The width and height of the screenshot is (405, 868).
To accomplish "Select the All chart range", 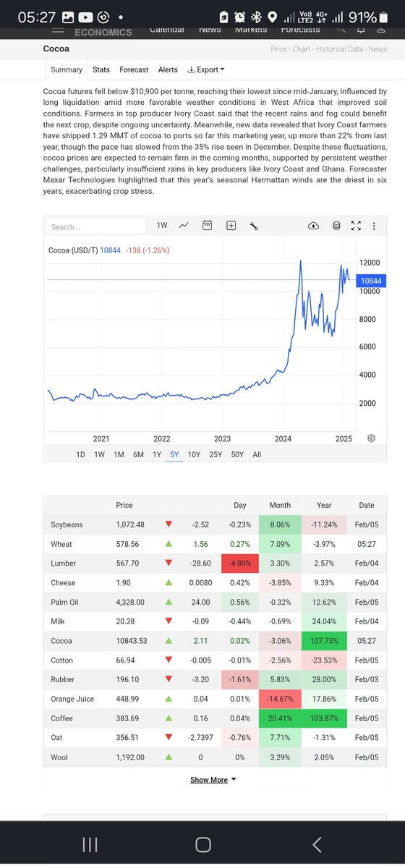I will coord(257,455).
